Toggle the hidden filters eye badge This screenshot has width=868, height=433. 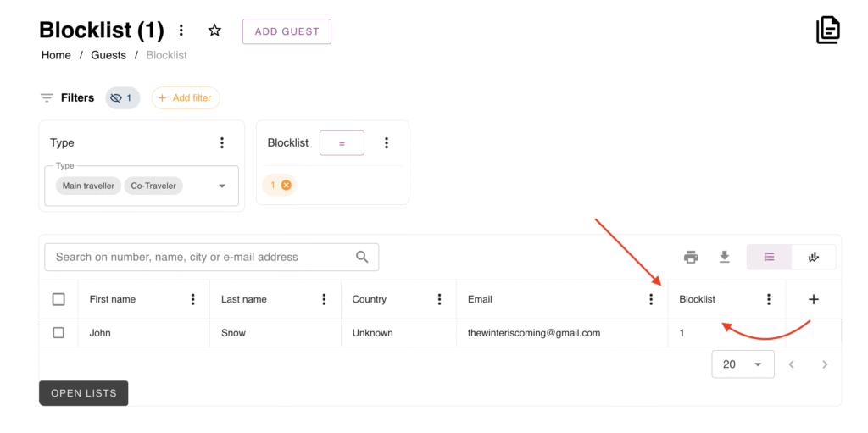coord(123,98)
